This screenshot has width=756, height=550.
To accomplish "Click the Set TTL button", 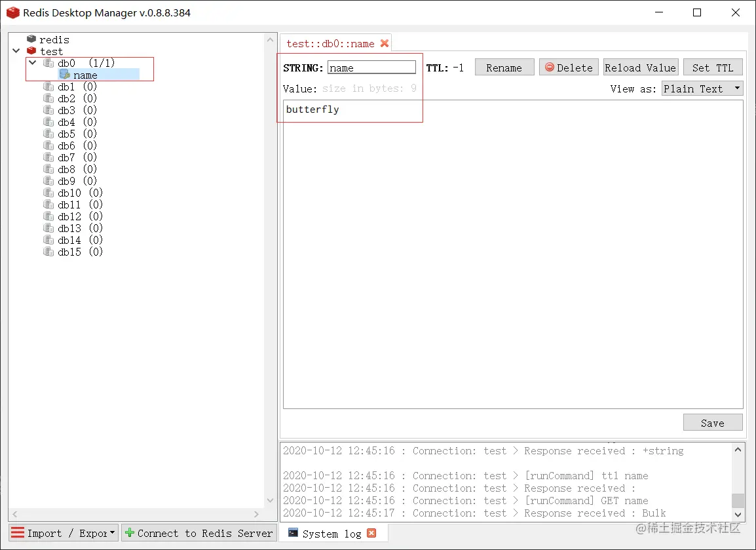I will coord(713,68).
